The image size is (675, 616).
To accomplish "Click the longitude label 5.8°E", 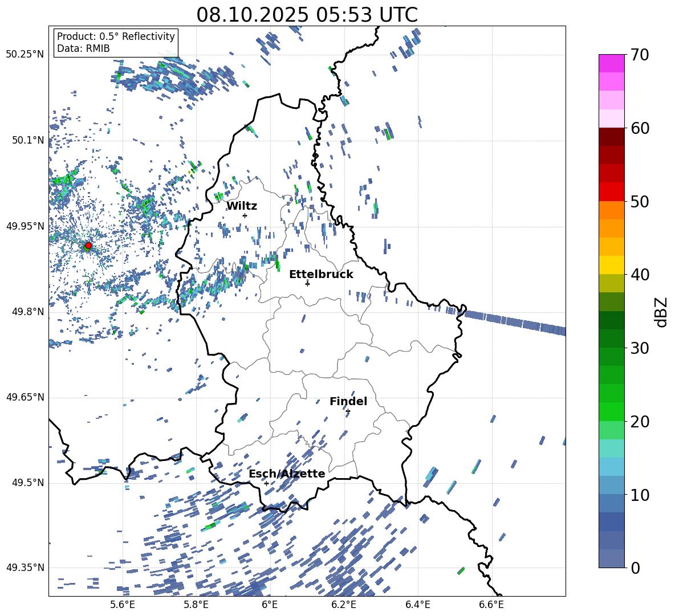I will [196, 605].
